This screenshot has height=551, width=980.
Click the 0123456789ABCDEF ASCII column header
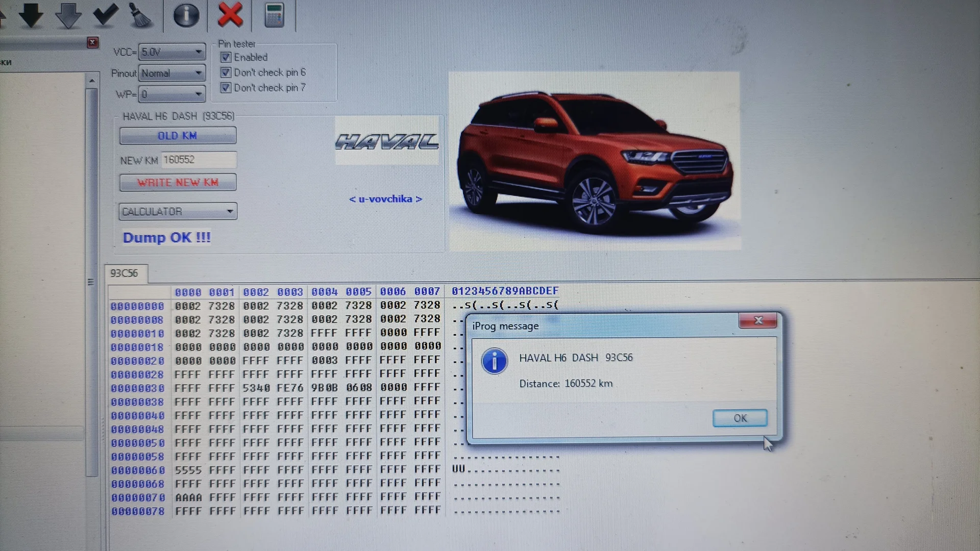pyautogui.click(x=505, y=291)
